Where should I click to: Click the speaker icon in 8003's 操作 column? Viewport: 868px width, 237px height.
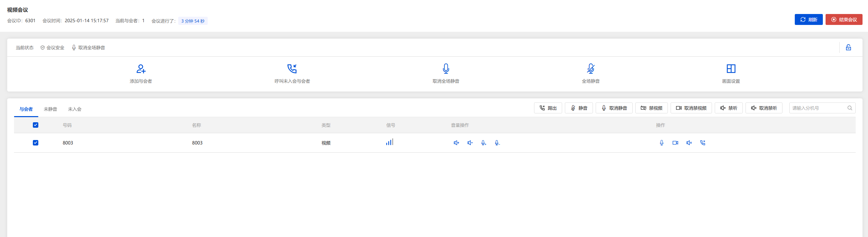point(689,143)
